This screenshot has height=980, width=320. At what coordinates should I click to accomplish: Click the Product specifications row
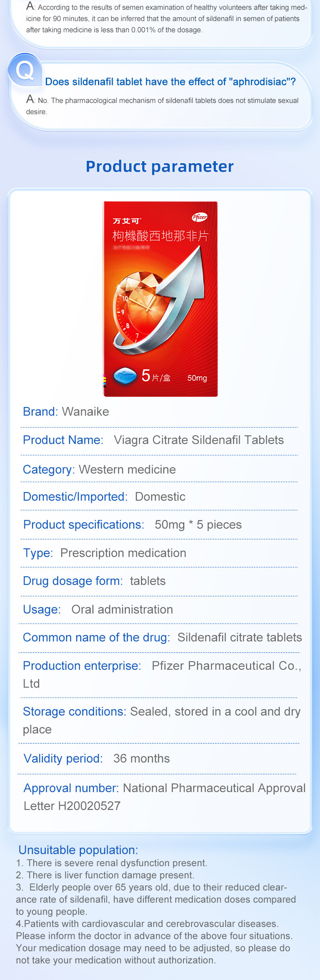tap(132, 525)
